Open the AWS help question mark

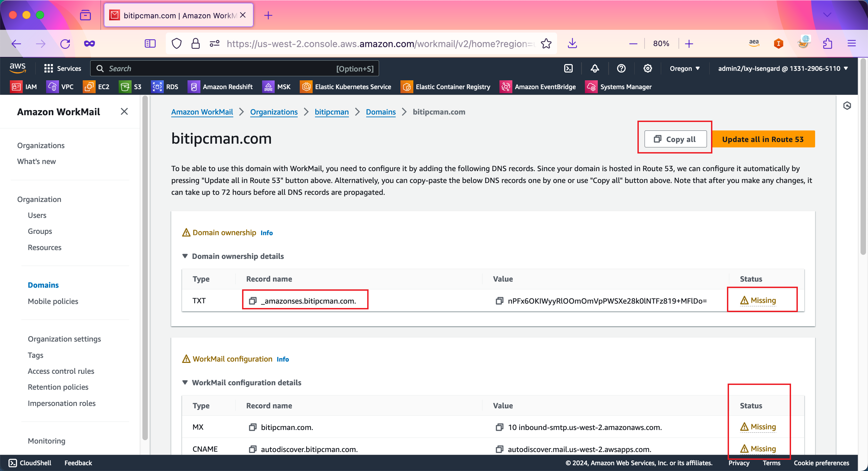click(621, 68)
